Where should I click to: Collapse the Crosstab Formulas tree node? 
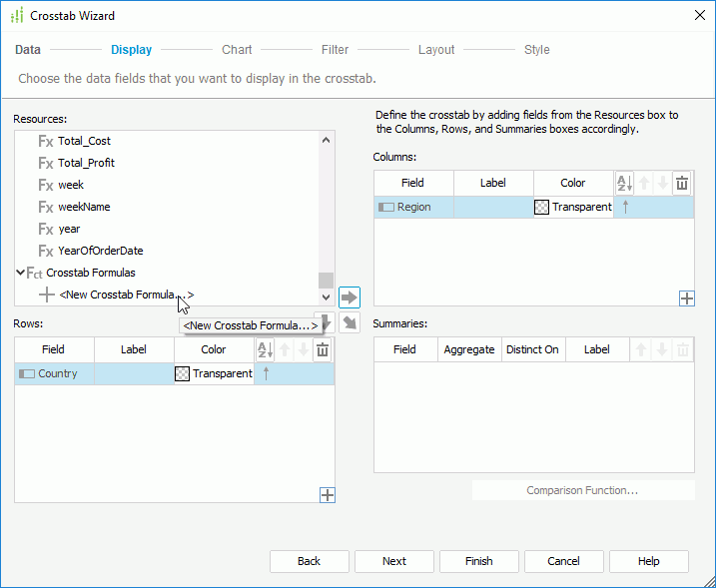21,273
